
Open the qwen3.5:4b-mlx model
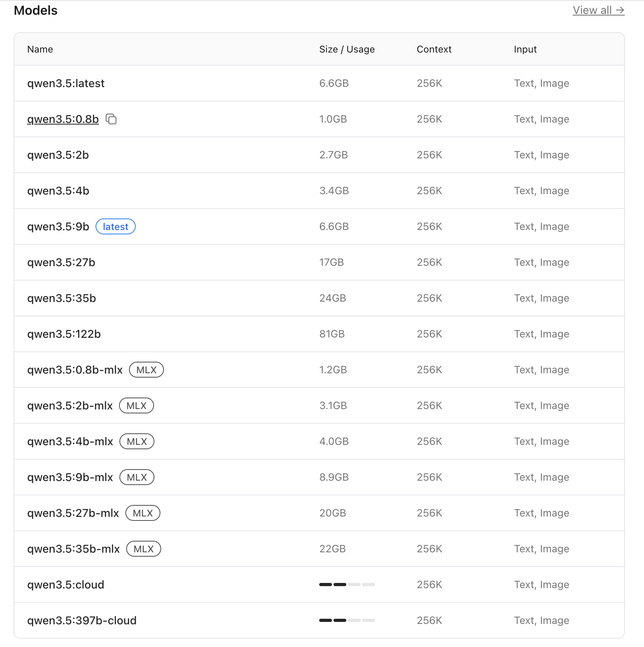70,441
